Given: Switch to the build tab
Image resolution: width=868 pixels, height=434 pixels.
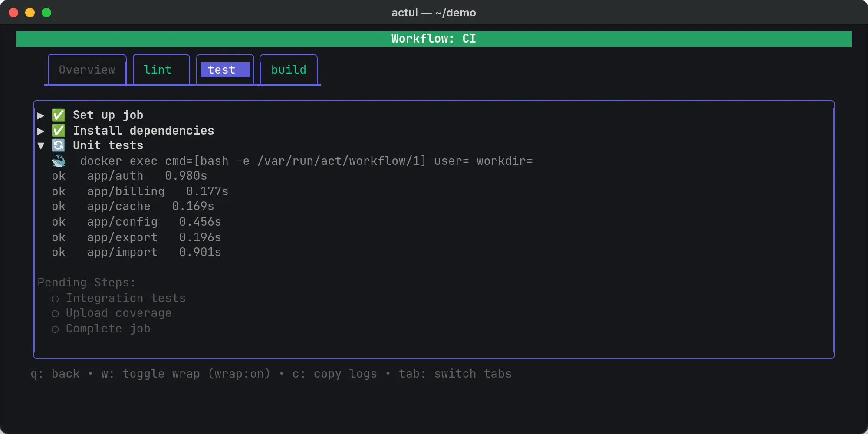Looking at the screenshot, I should point(289,70).
